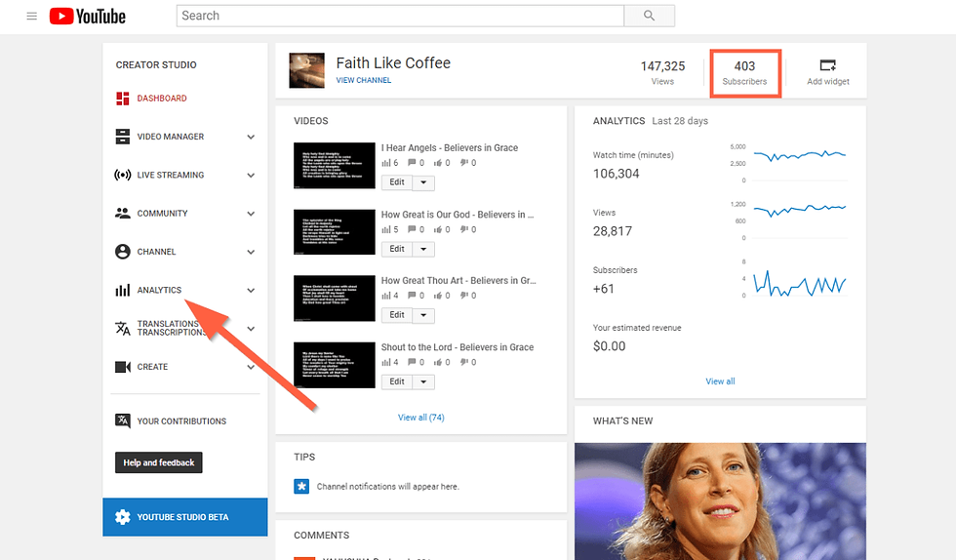Click views icon under Shout to the Lord
956x560 pixels.
click(385, 362)
